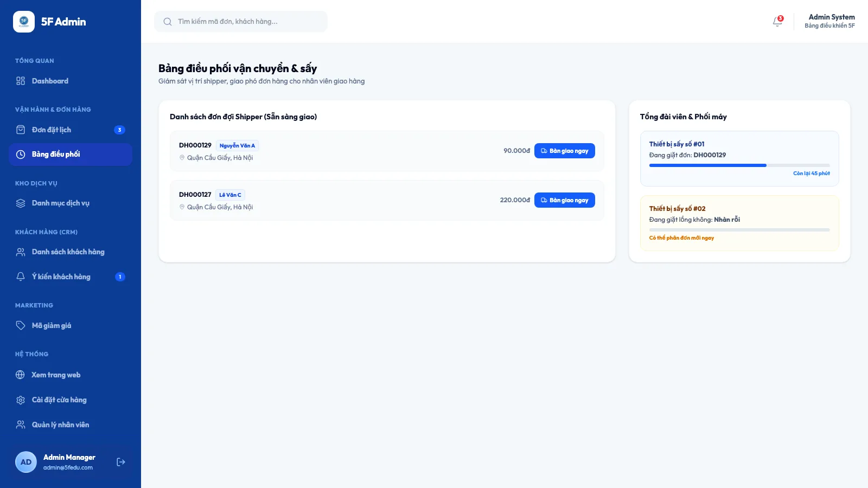Click the logout icon beside Admin Manager

click(x=121, y=462)
